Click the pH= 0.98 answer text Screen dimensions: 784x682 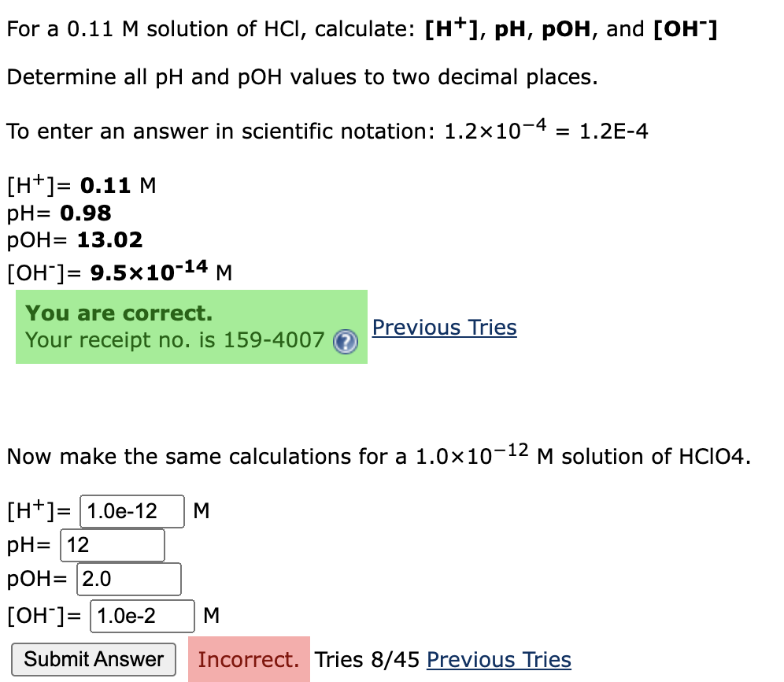pyautogui.click(x=59, y=213)
